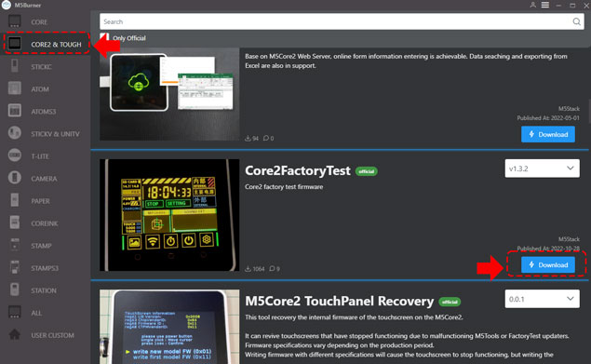Viewport: 591px width, 364px height.
Task: Click the M5Core2 TouchPanel Recovery title
Action: click(339, 302)
